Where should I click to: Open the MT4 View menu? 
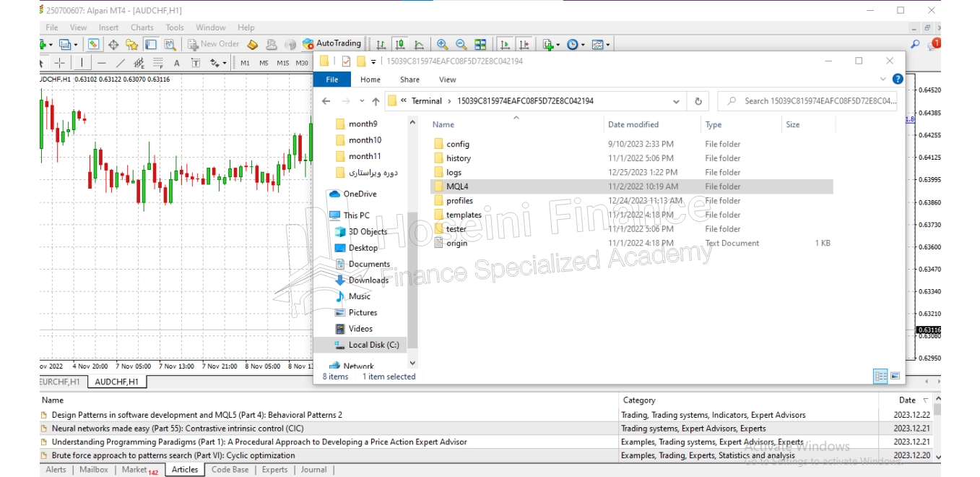(78, 27)
